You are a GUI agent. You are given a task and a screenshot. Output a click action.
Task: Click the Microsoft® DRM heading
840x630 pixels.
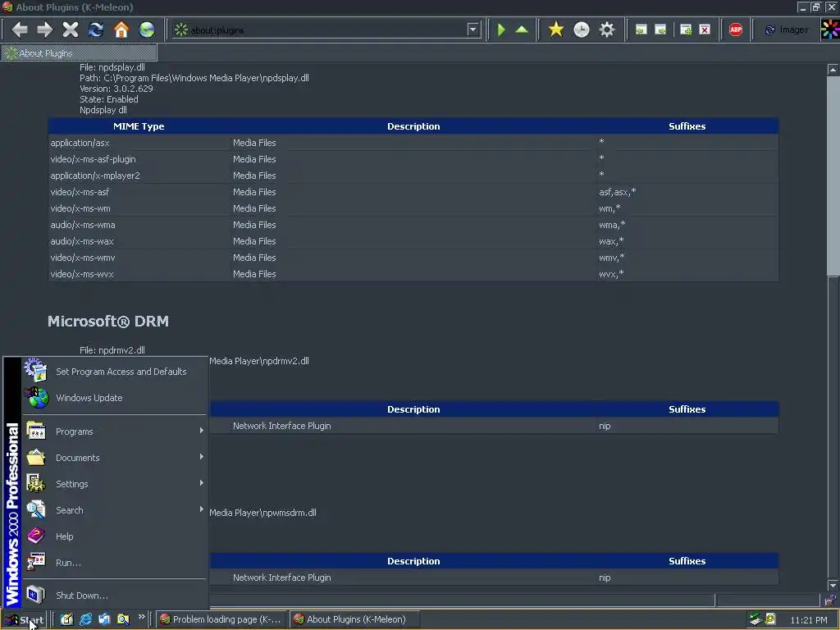(108, 321)
